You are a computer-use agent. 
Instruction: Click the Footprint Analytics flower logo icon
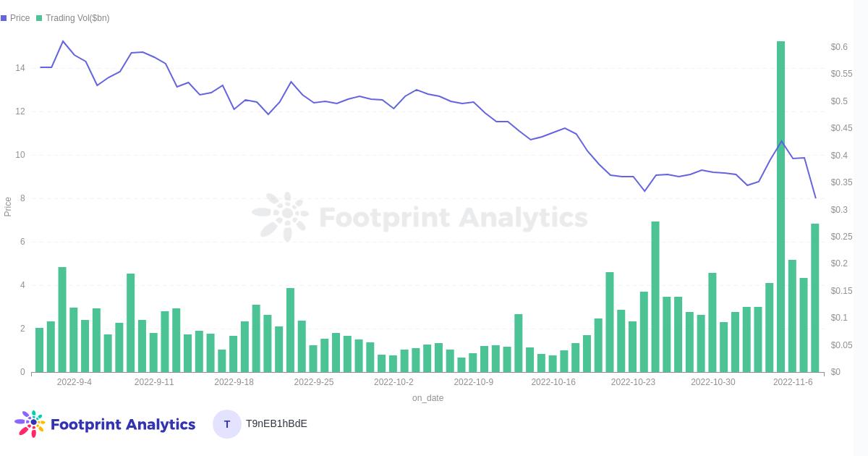click(30, 423)
